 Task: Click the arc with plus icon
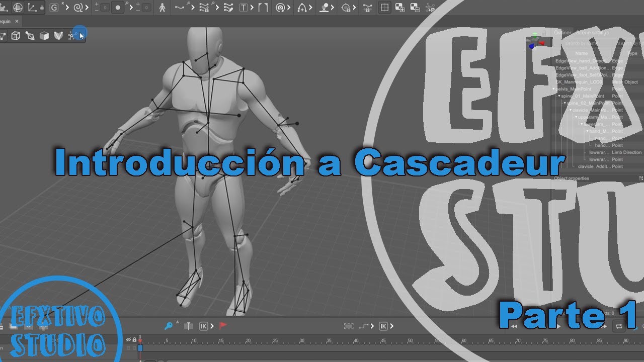[x=302, y=8]
